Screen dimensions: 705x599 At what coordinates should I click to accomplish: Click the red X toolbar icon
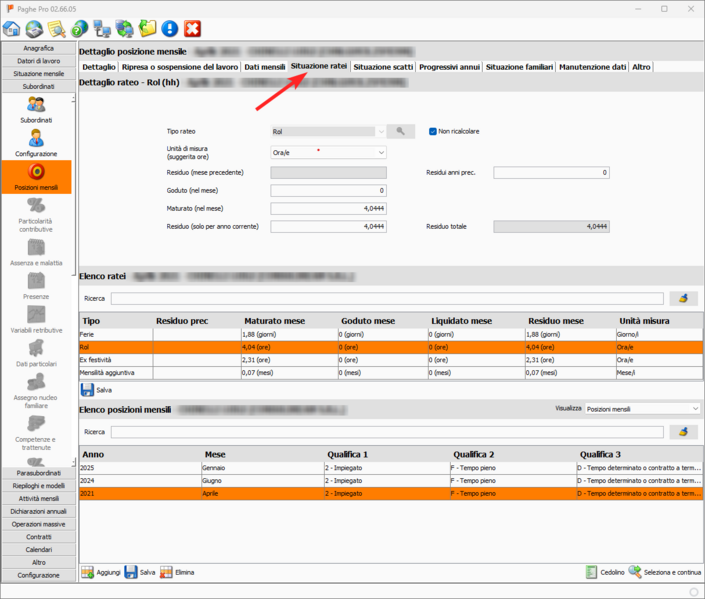pyautogui.click(x=193, y=30)
